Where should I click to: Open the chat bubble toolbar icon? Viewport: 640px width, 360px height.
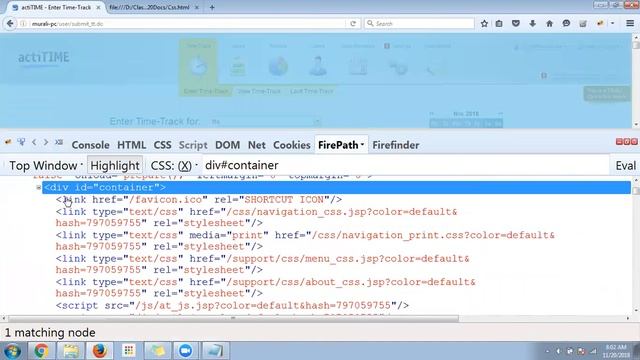(566, 24)
